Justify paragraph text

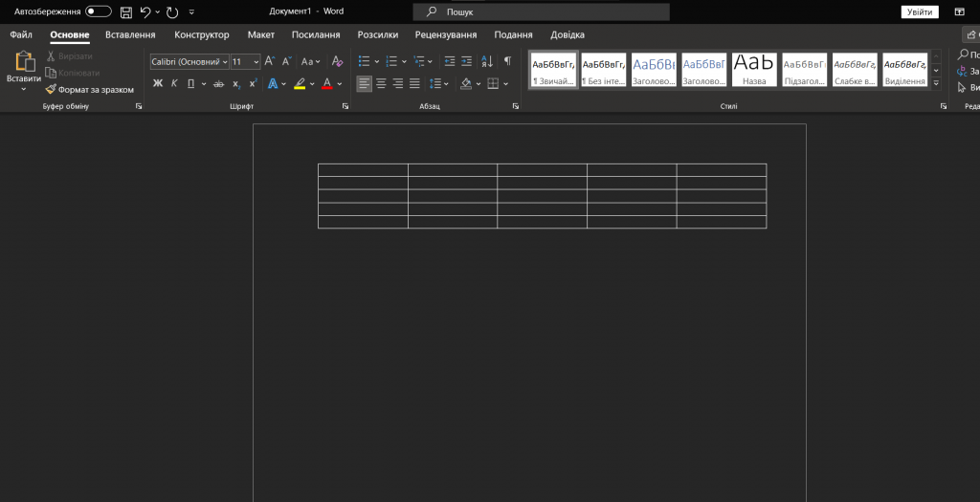click(414, 84)
